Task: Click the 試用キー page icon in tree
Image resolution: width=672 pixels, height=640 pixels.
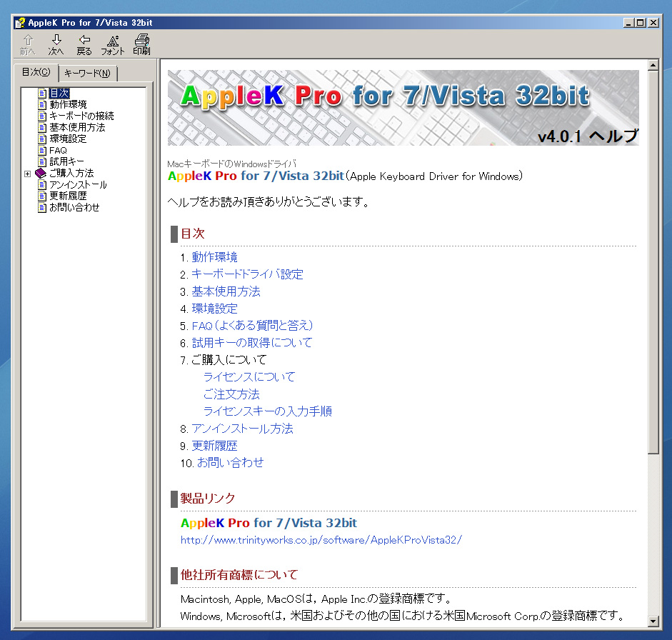Action: pos(42,161)
